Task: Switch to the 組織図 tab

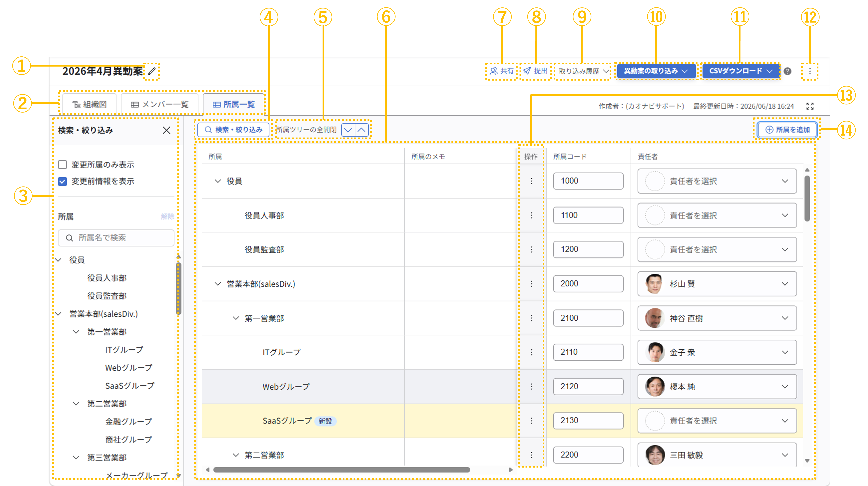Action: pos(90,104)
